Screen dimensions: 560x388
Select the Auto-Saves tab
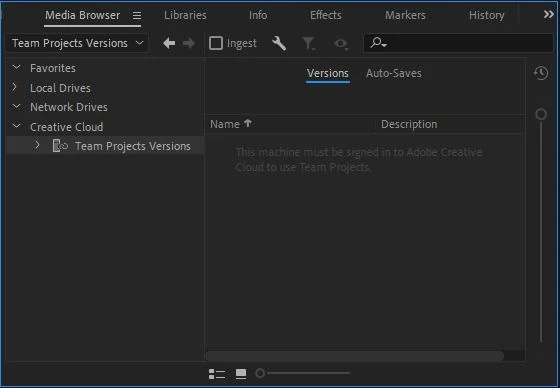394,73
